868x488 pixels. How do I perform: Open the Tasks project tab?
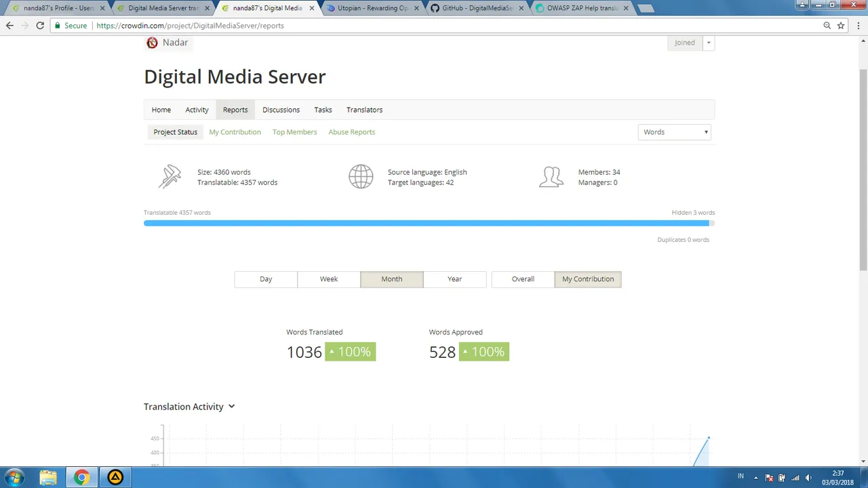click(x=323, y=110)
